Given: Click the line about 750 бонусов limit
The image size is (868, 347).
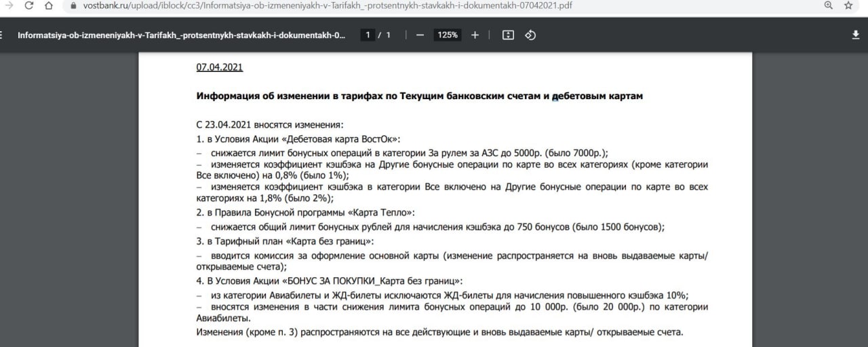Looking at the screenshot, I should coord(431,227).
